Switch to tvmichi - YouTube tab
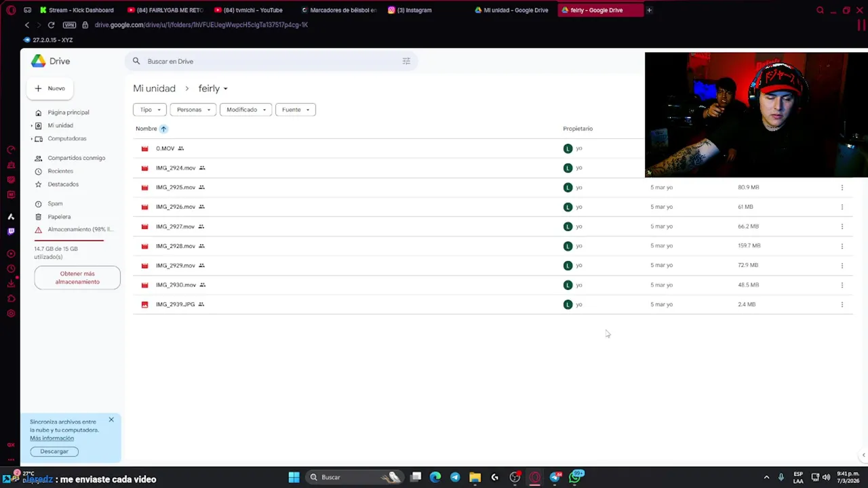This screenshot has width=868, height=488. (x=248, y=10)
